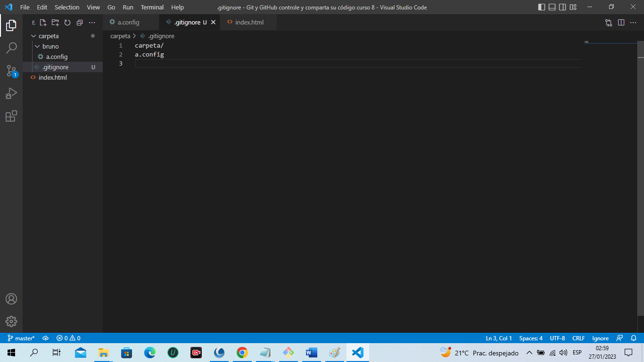Select the UTF-8 encoding indicator

[x=557, y=338]
